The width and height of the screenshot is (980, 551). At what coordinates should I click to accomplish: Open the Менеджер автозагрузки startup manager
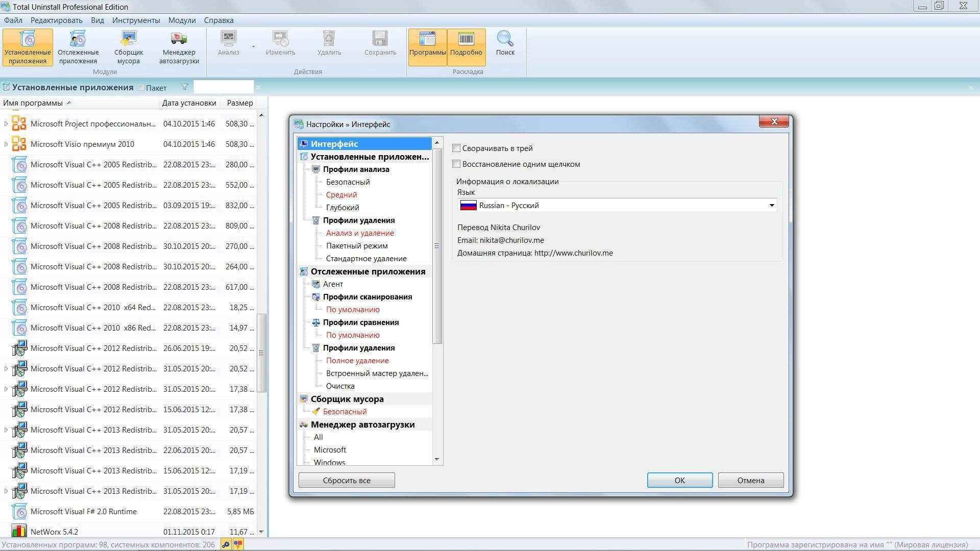(179, 47)
